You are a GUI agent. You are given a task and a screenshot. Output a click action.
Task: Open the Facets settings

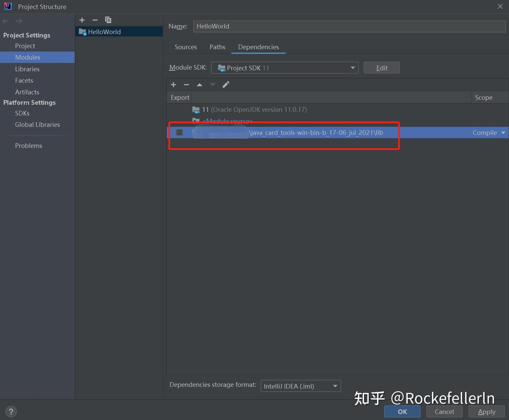tap(24, 81)
